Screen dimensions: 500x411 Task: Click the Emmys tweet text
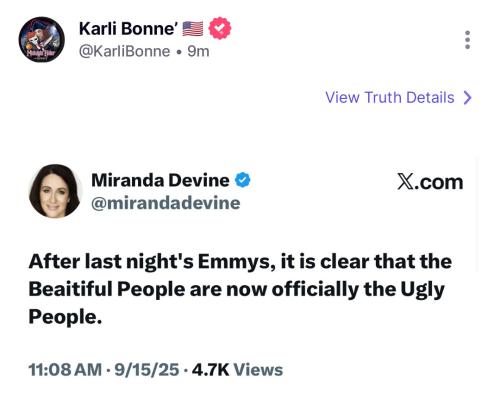tap(240, 289)
